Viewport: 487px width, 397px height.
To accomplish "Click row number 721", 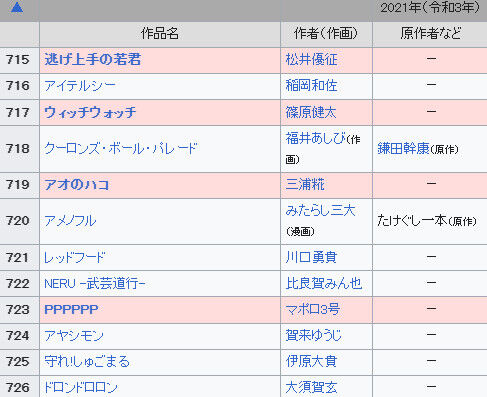I will (17, 257).
